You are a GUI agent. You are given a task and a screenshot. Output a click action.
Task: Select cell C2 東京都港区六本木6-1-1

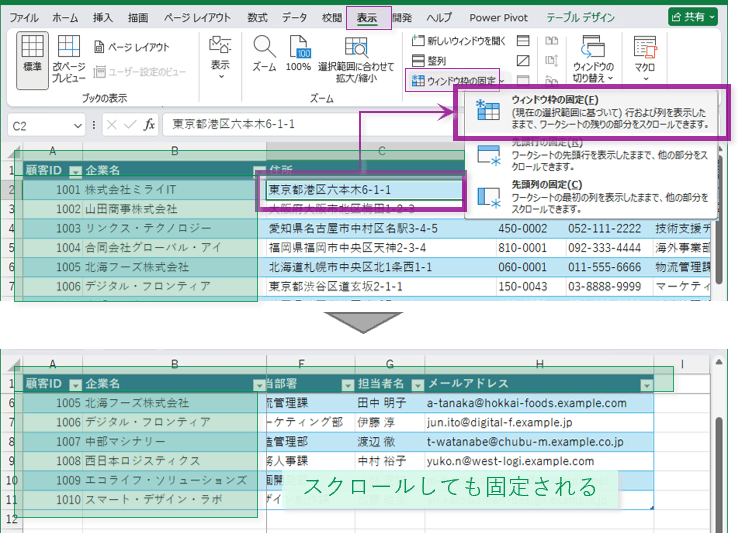364,190
